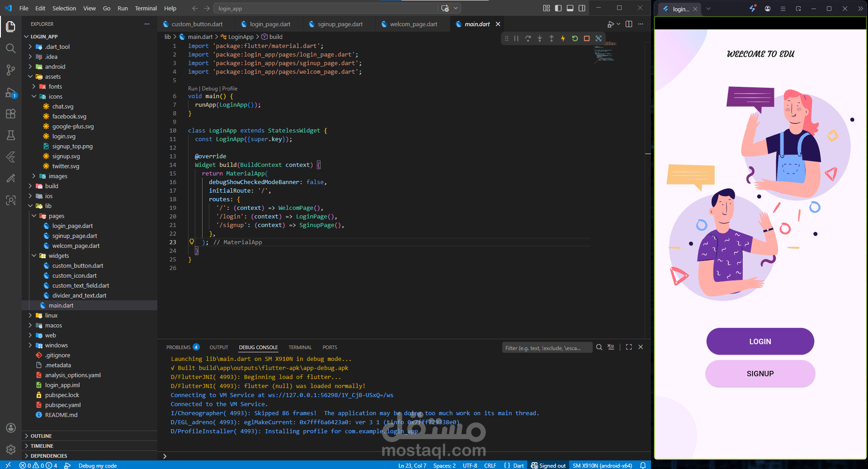The height and width of the screenshot is (469, 868).
Task: Toggle the primary side bar visibility
Action: pos(558,8)
